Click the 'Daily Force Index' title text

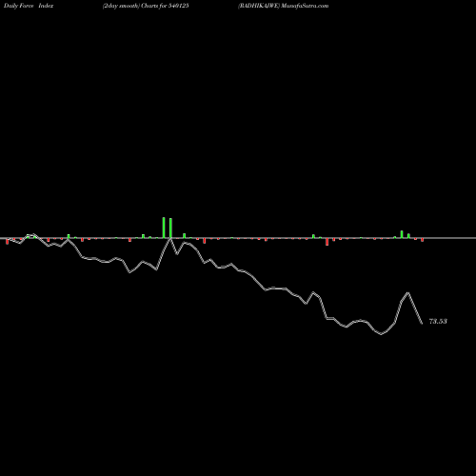(x=29, y=6)
